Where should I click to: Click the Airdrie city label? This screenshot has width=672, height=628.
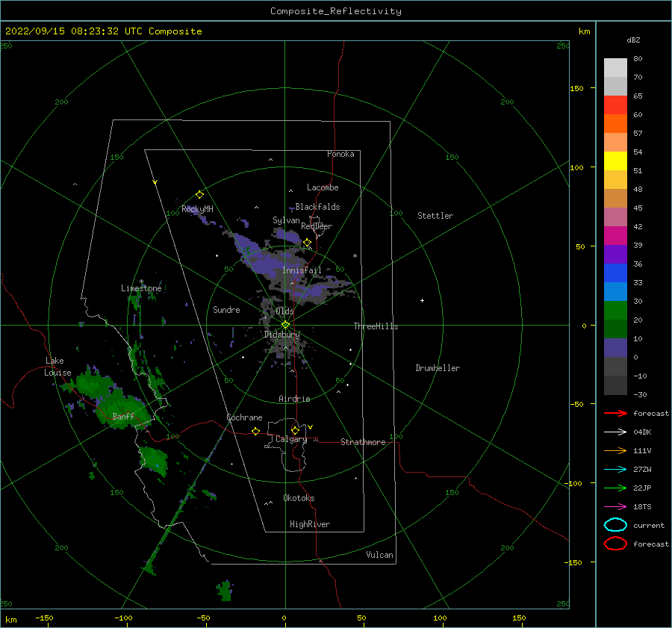coord(294,399)
